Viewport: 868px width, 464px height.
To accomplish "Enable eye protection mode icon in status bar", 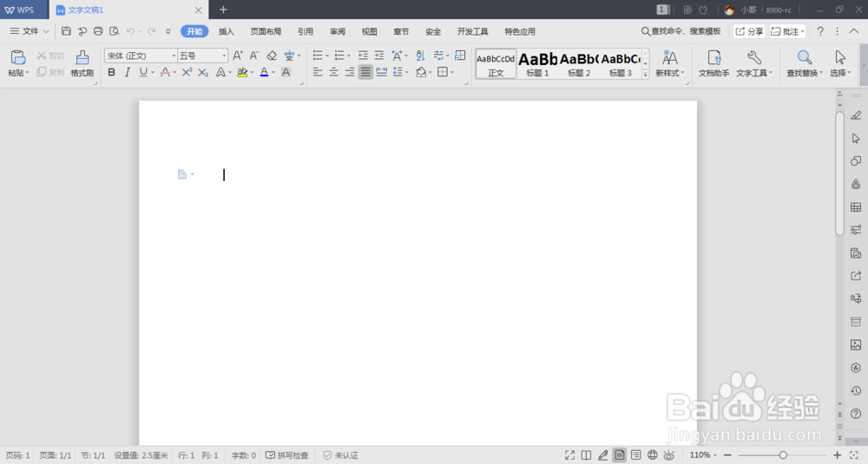I will click(669, 455).
